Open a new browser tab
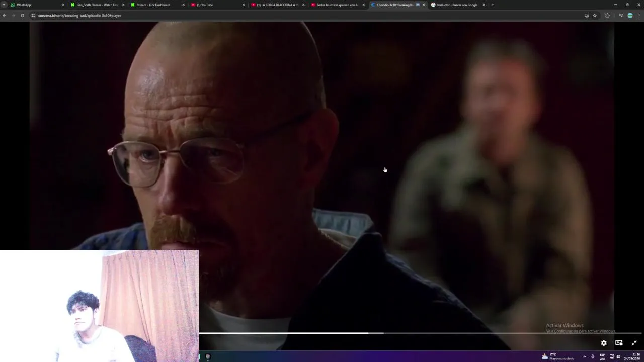 493,5
